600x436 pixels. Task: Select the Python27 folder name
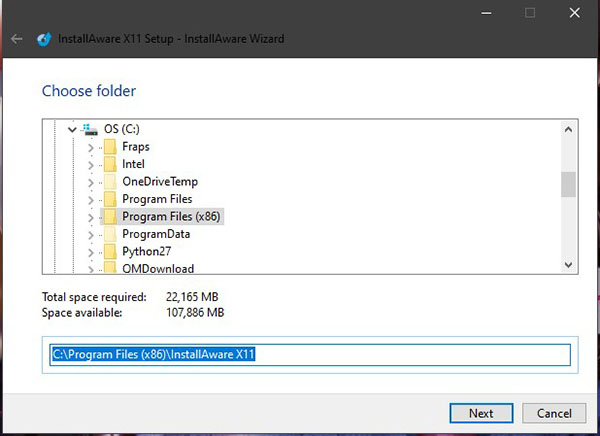click(147, 251)
